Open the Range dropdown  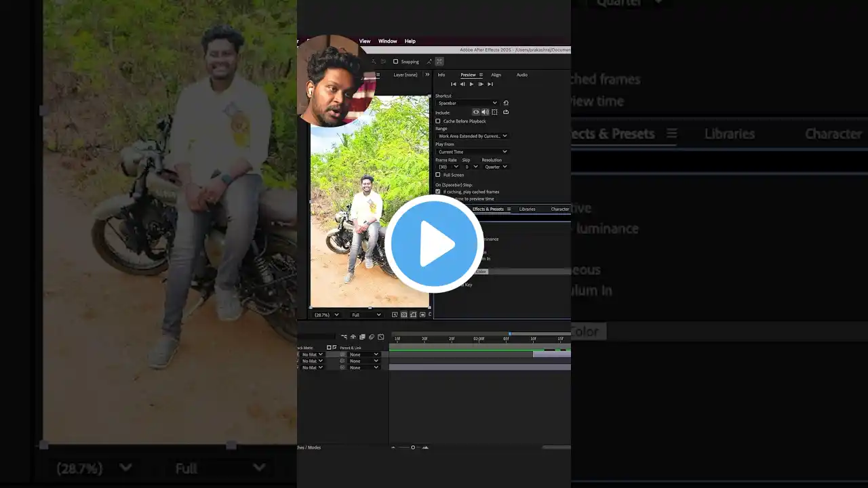pos(472,136)
